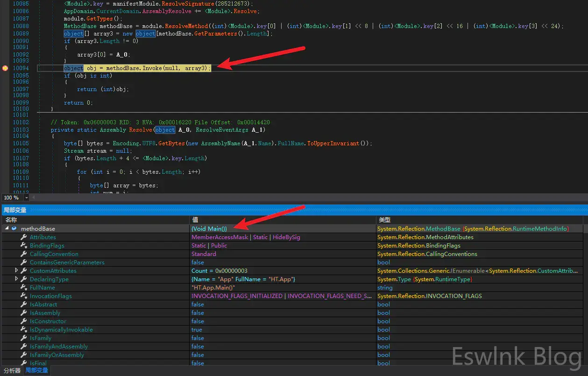The width and height of the screenshot is (588, 376).
Task: Click the wrench icon beside CallingConvention
Action: (23, 254)
